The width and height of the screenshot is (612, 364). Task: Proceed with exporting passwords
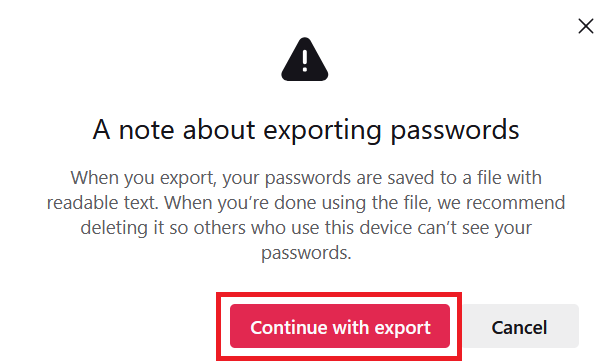click(x=340, y=326)
